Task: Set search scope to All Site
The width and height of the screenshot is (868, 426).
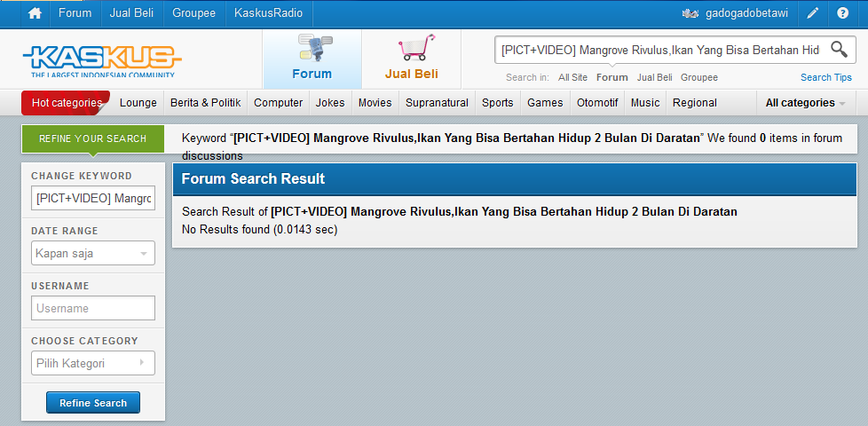Action: [x=572, y=77]
